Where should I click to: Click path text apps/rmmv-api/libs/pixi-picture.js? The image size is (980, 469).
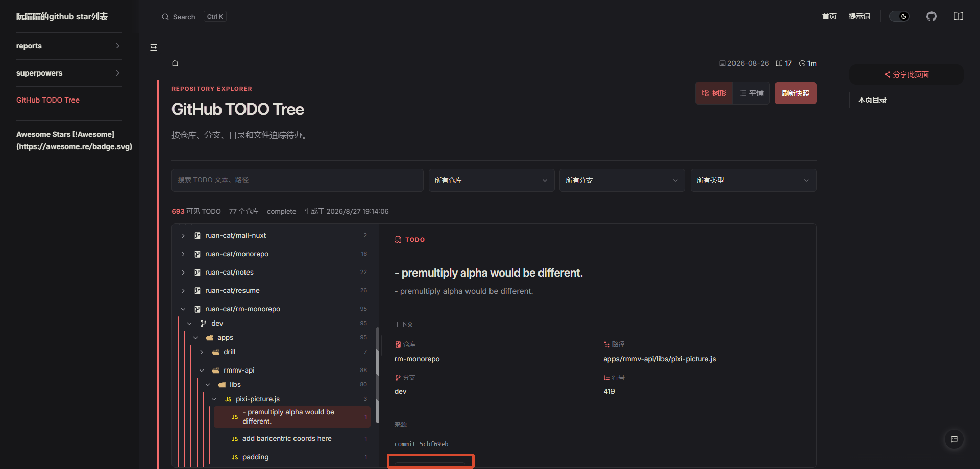click(659, 359)
